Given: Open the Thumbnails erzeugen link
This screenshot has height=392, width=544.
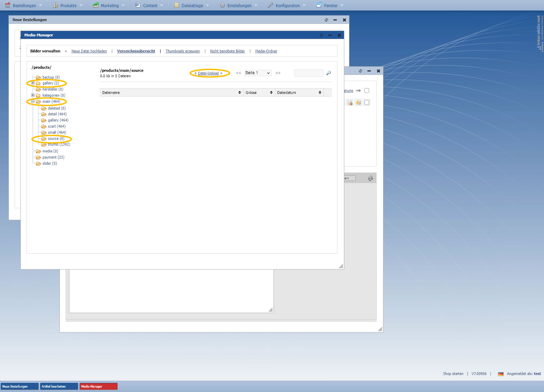Looking at the screenshot, I should [182, 51].
